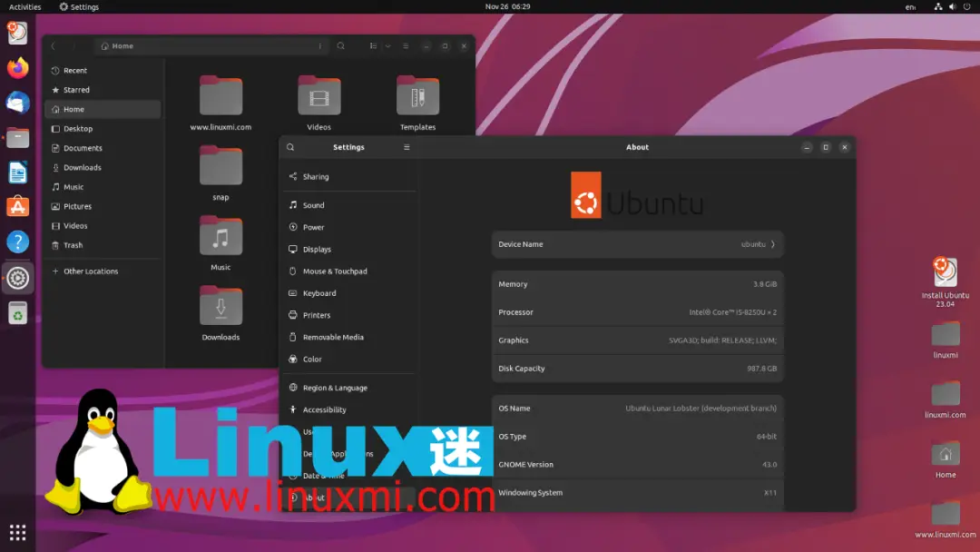
Task: Open the en input source menu
Action: click(911, 7)
